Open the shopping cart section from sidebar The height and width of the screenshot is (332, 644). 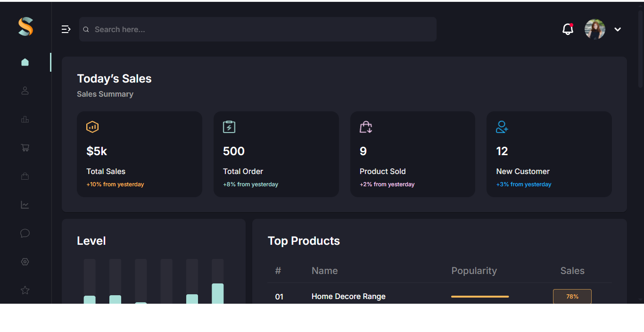(x=25, y=148)
